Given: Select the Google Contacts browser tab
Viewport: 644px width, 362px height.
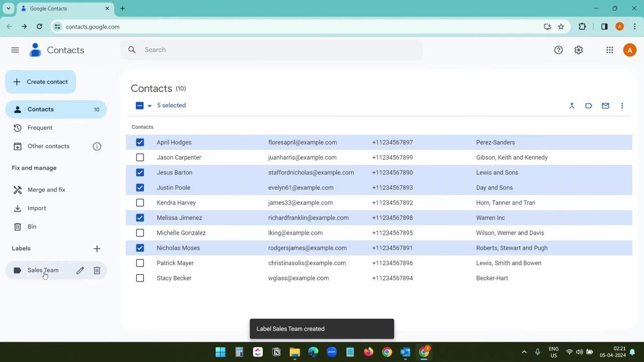Looking at the screenshot, I should [x=65, y=9].
